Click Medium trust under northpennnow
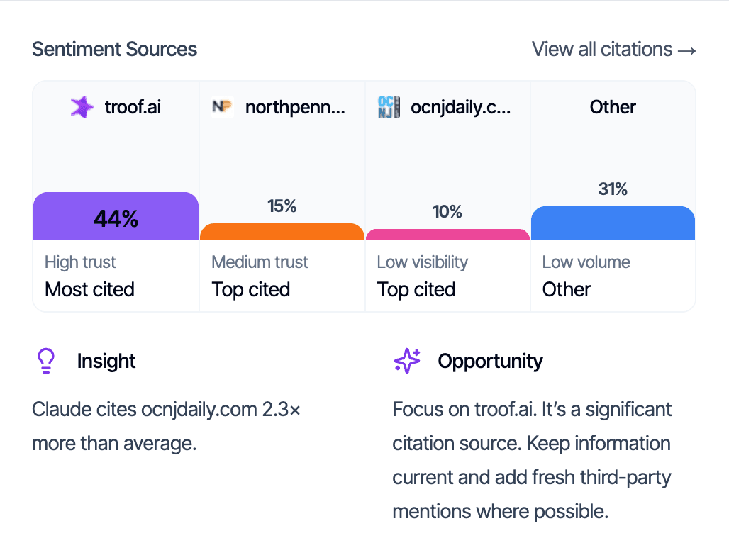The width and height of the screenshot is (729, 560). 260,262
